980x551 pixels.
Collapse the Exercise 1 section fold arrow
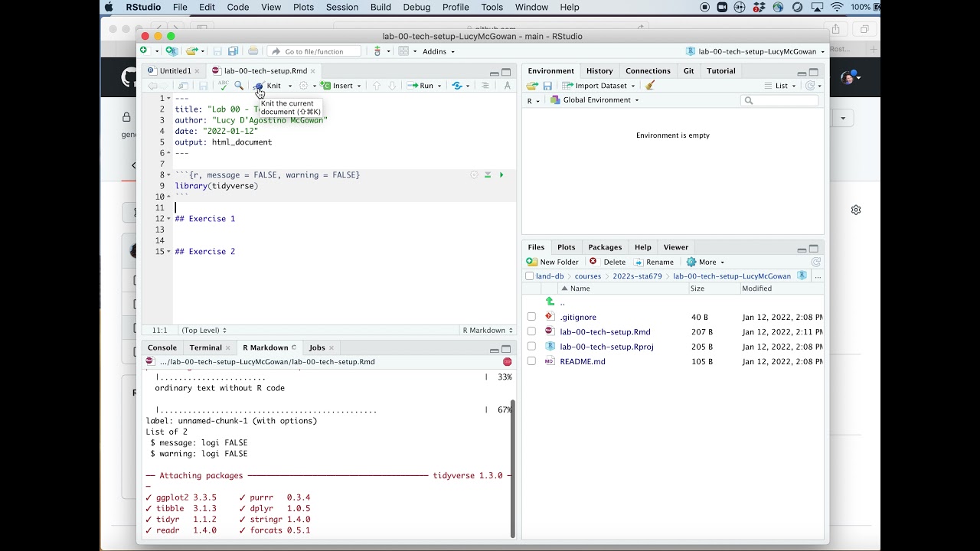168,219
